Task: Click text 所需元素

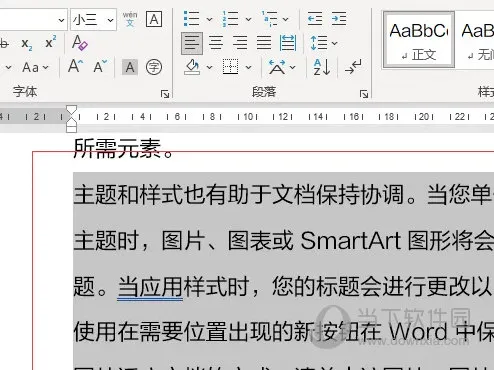Action: tap(117, 148)
